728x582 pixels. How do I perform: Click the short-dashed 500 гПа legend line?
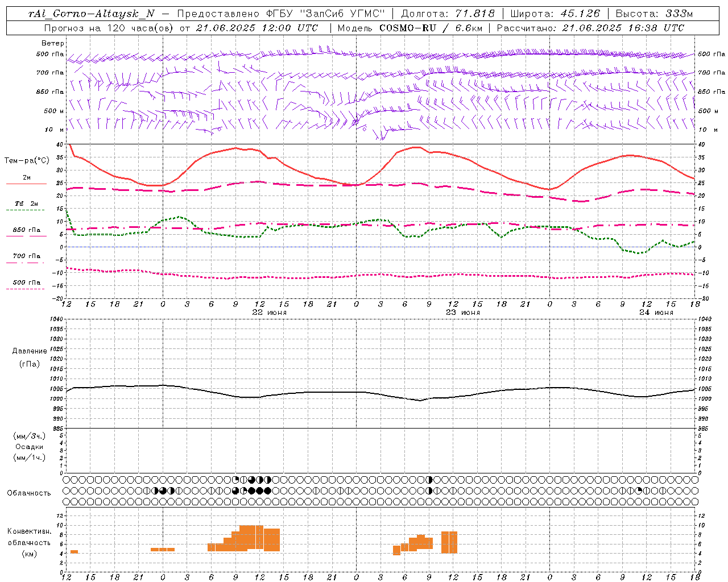click(26, 289)
